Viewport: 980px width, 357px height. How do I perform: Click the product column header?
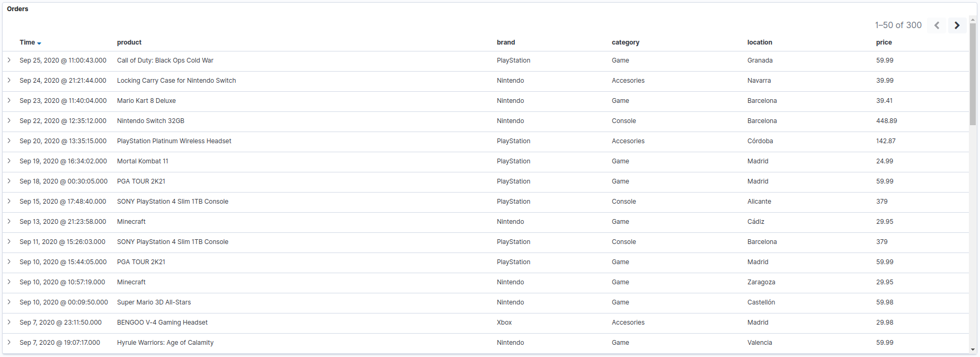[x=129, y=42]
